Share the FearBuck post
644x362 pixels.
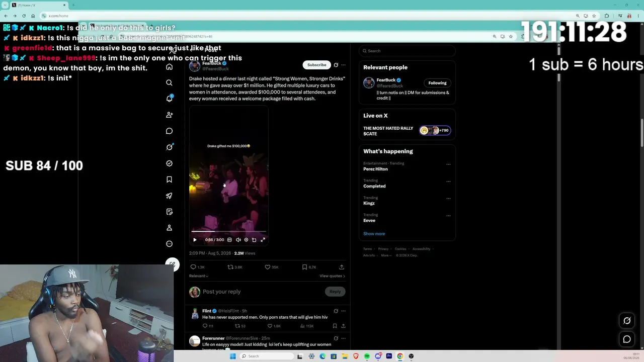(342, 267)
